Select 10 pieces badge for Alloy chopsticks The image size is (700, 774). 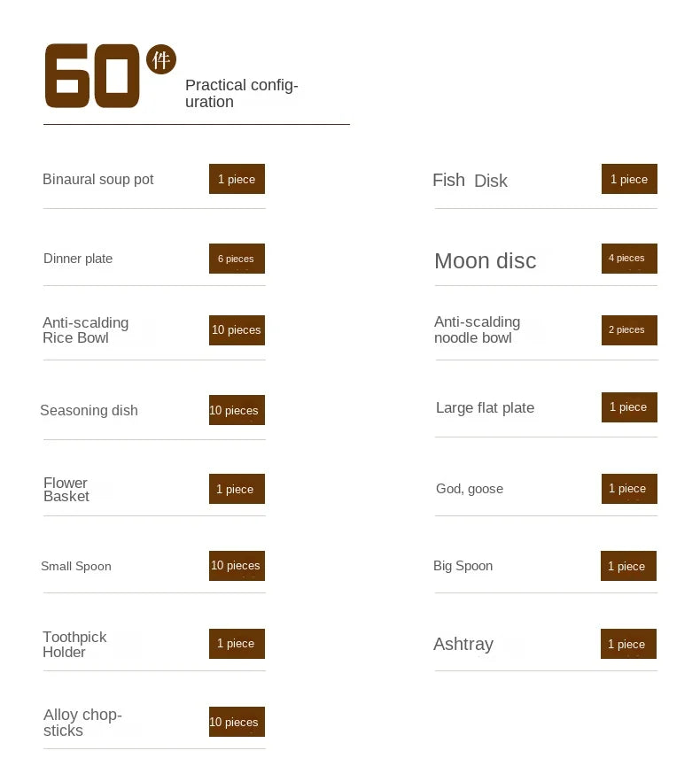[237, 722]
